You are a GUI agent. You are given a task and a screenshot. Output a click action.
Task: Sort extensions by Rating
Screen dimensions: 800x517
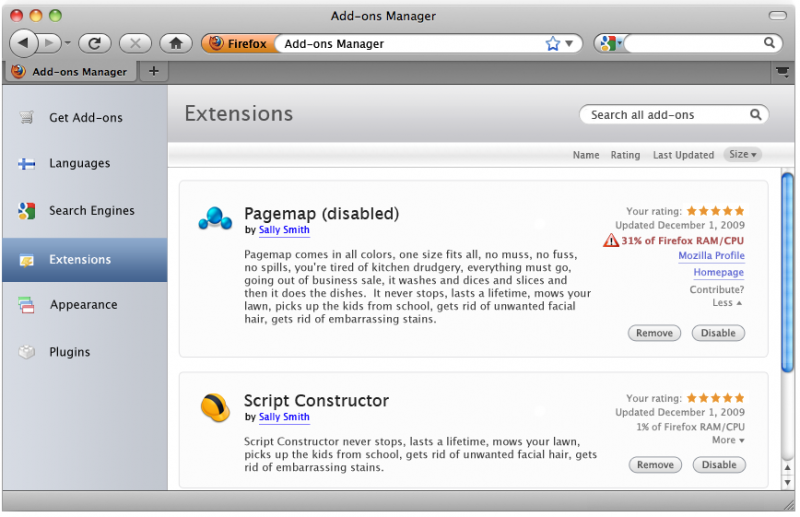[x=625, y=155]
